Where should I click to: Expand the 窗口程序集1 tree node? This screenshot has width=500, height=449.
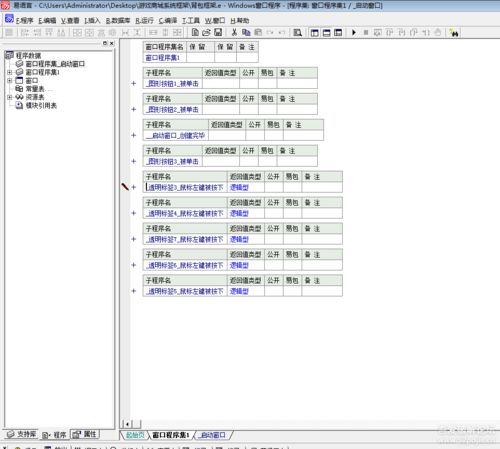click(x=10, y=72)
